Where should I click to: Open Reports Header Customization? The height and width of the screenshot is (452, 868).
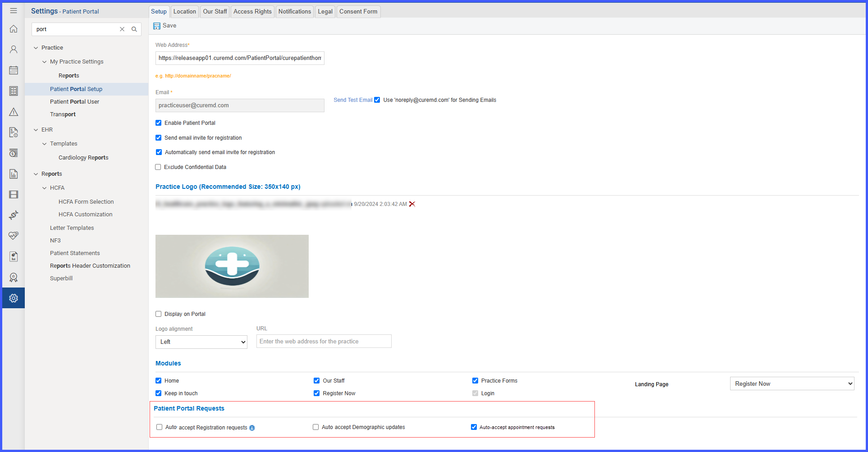point(90,266)
